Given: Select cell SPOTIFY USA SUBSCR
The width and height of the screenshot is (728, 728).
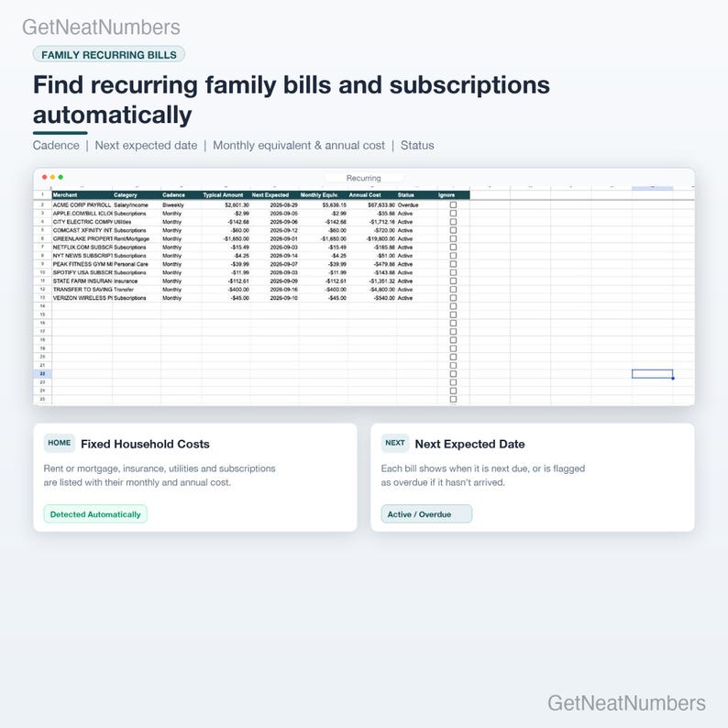Looking at the screenshot, I should click(83, 272).
